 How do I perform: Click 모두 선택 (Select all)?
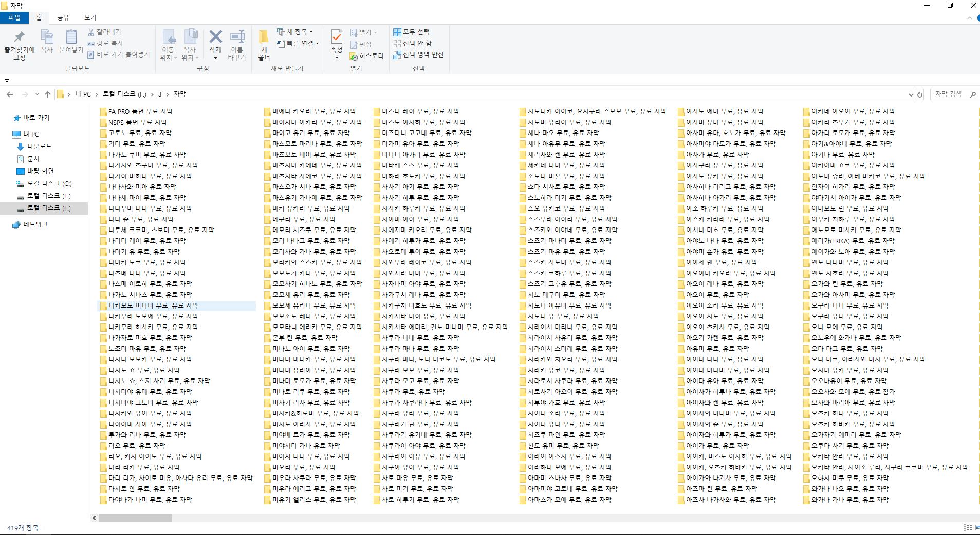[x=411, y=32]
